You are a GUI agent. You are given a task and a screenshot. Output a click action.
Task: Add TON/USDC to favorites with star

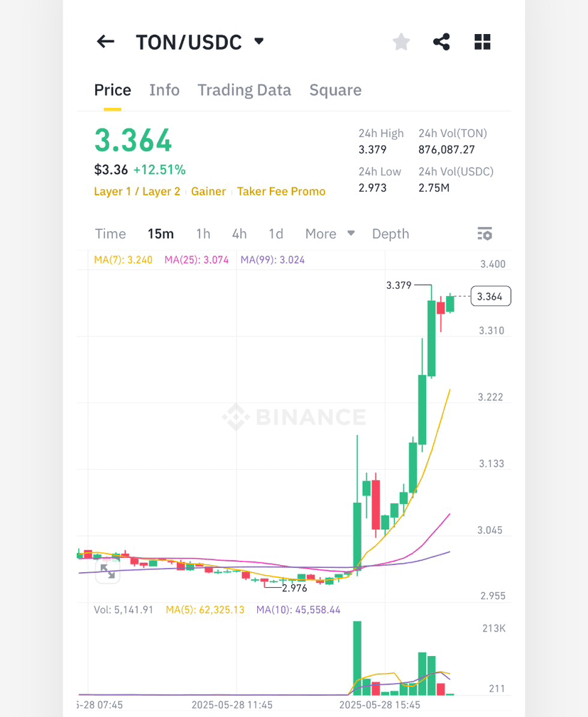[401, 42]
